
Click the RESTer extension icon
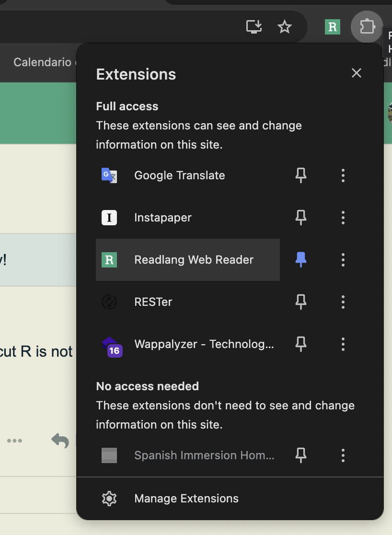pos(109,302)
